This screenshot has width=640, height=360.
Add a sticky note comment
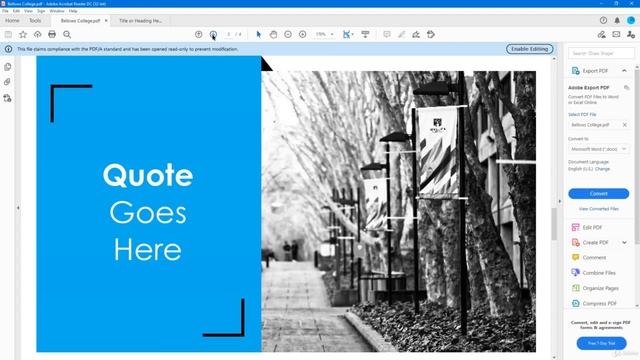(387, 35)
